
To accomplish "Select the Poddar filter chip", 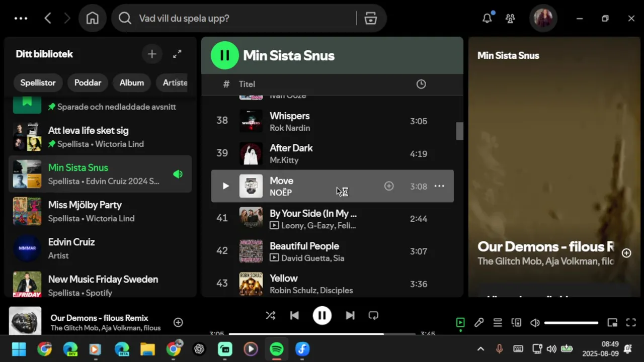I will [x=88, y=82].
